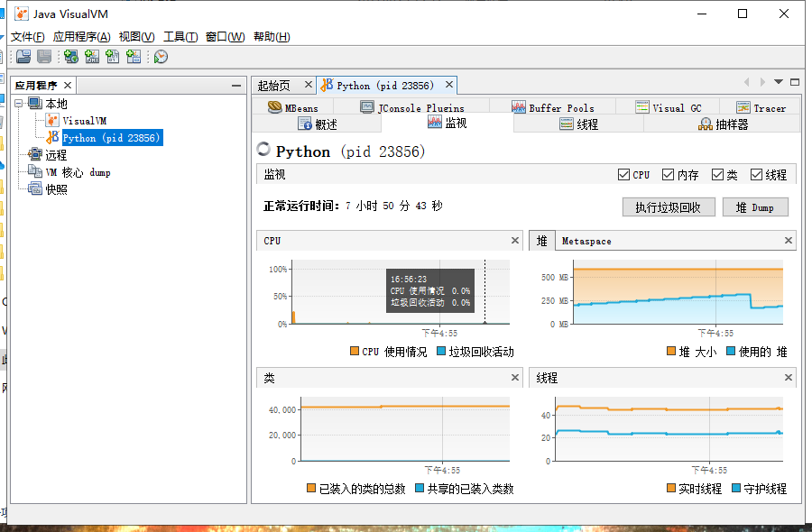Close the 类 chart panel
The image size is (812, 532).
point(515,377)
